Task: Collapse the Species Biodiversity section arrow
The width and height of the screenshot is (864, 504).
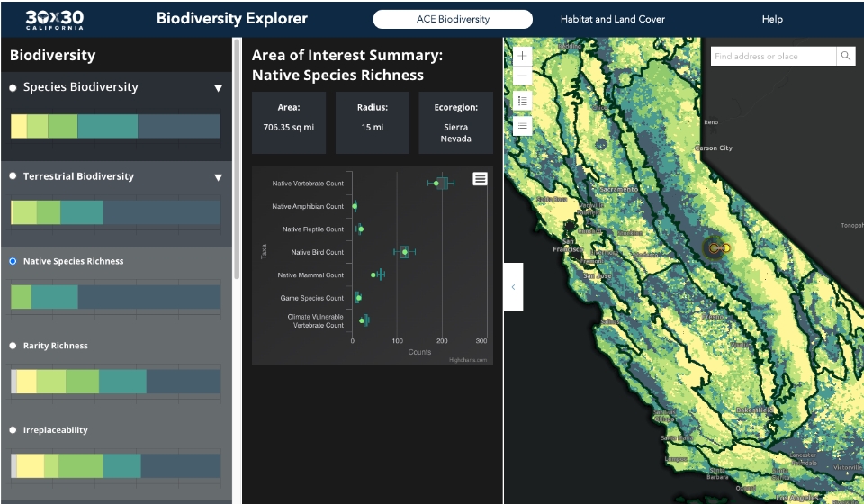Action: pos(218,88)
